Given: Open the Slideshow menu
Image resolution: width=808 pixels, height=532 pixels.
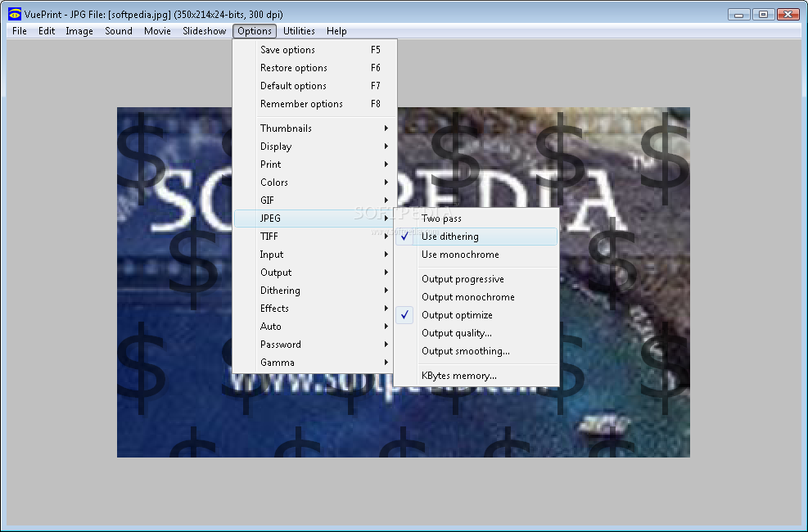Looking at the screenshot, I should (204, 31).
